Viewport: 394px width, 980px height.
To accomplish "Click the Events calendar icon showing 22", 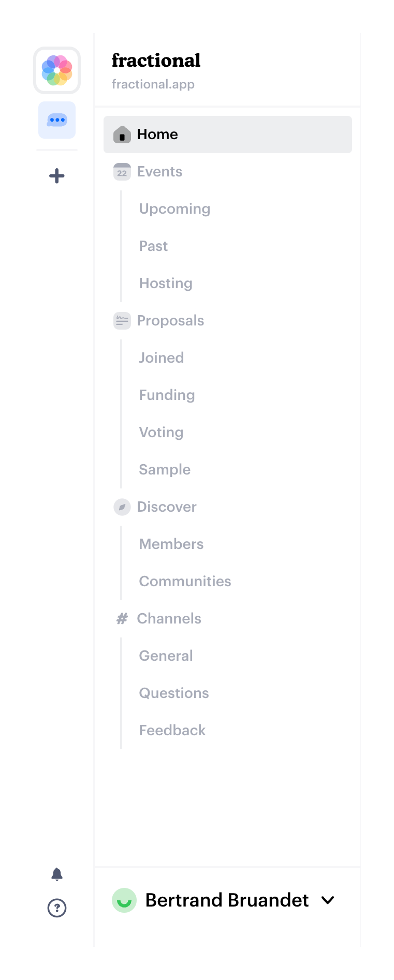I will pyautogui.click(x=122, y=171).
